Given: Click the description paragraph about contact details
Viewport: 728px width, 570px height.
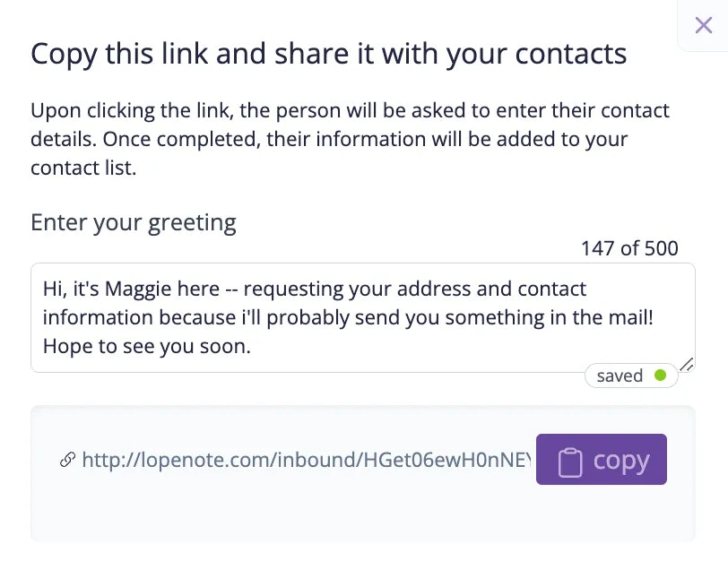Looking at the screenshot, I should [350, 139].
